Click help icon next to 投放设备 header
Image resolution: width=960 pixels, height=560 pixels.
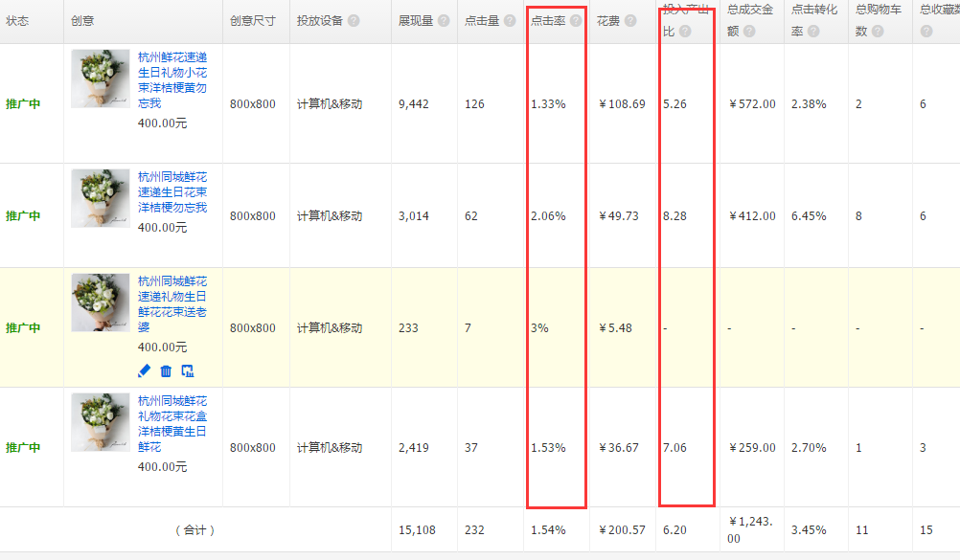(354, 21)
